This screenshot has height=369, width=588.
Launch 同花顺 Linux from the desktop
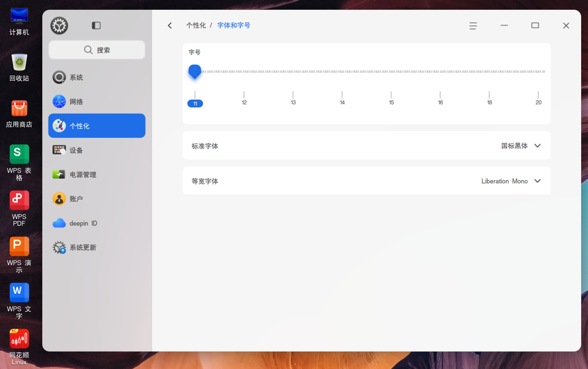[x=19, y=347]
